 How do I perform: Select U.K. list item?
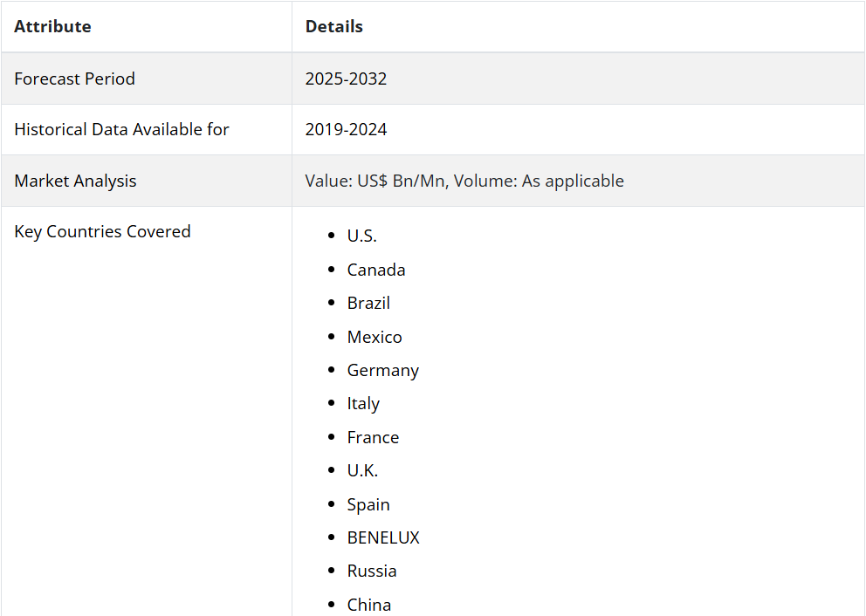(x=362, y=471)
